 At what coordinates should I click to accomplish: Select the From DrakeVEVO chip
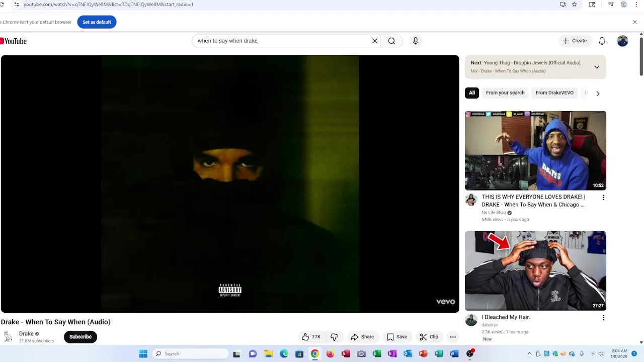[x=554, y=93]
